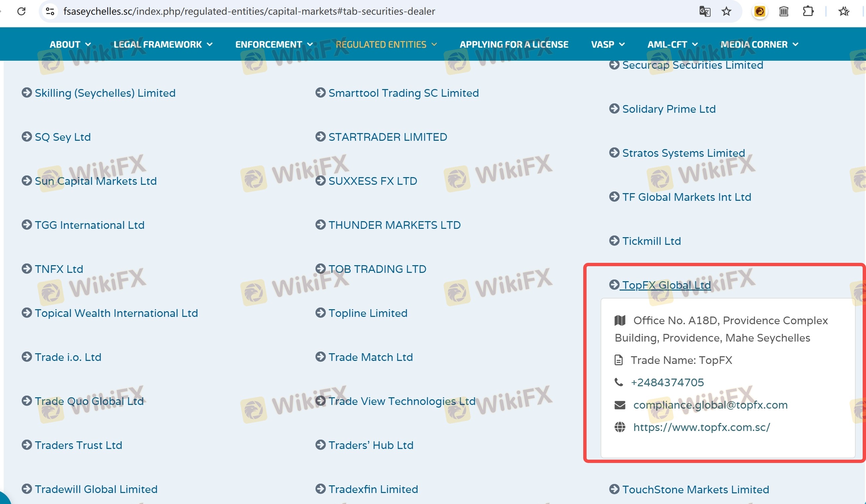Click the browser reload page icon
866x504 pixels.
21,11
